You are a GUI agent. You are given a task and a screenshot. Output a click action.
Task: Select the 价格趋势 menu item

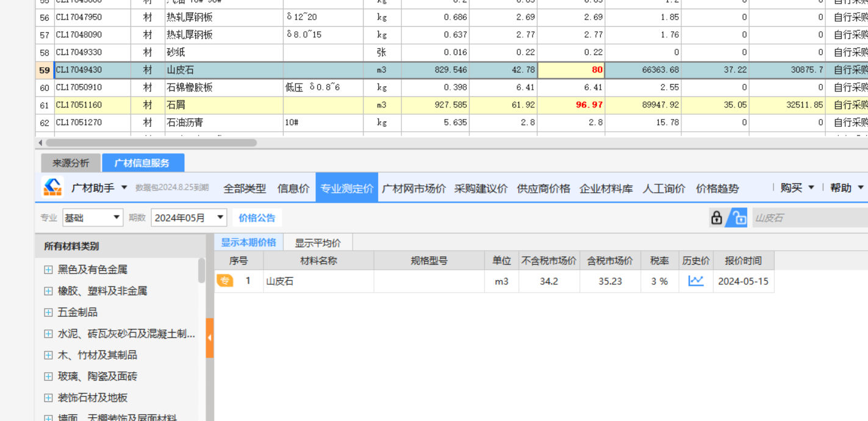tap(717, 189)
